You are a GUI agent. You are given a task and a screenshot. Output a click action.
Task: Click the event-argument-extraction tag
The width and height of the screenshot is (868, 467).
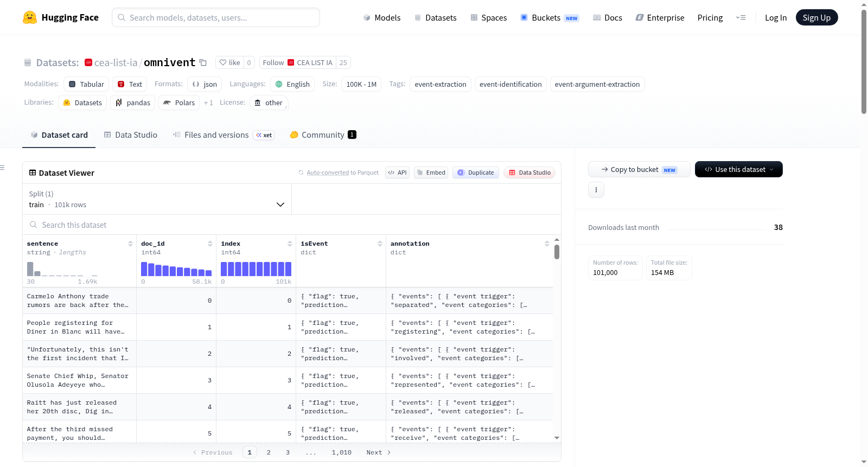[x=597, y=84]
